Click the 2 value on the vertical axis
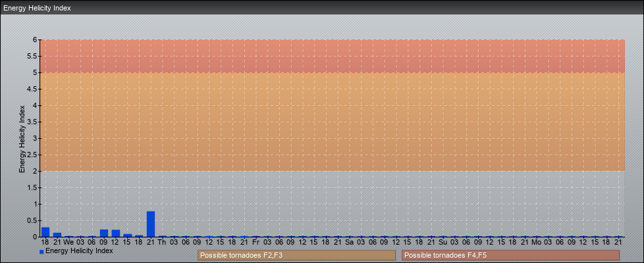This screenshot has height=263, width=644. pyautogui.click(x=36, y=171)
